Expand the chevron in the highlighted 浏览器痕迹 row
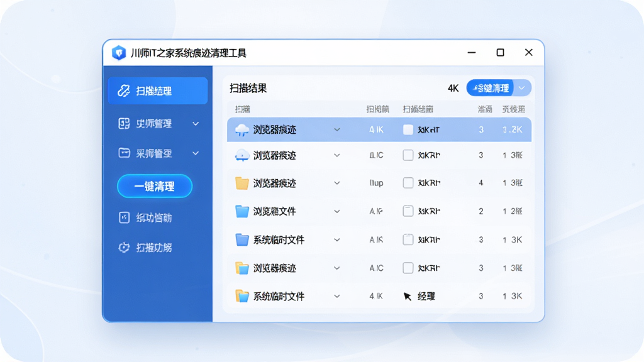 point(337,129)
